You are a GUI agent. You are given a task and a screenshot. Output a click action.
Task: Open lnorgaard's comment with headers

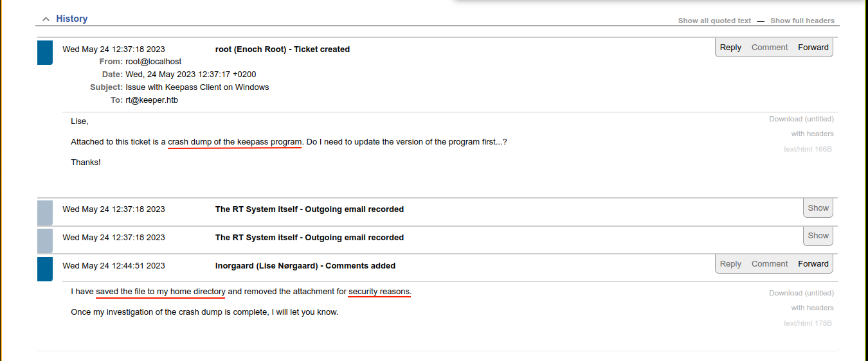812,308
